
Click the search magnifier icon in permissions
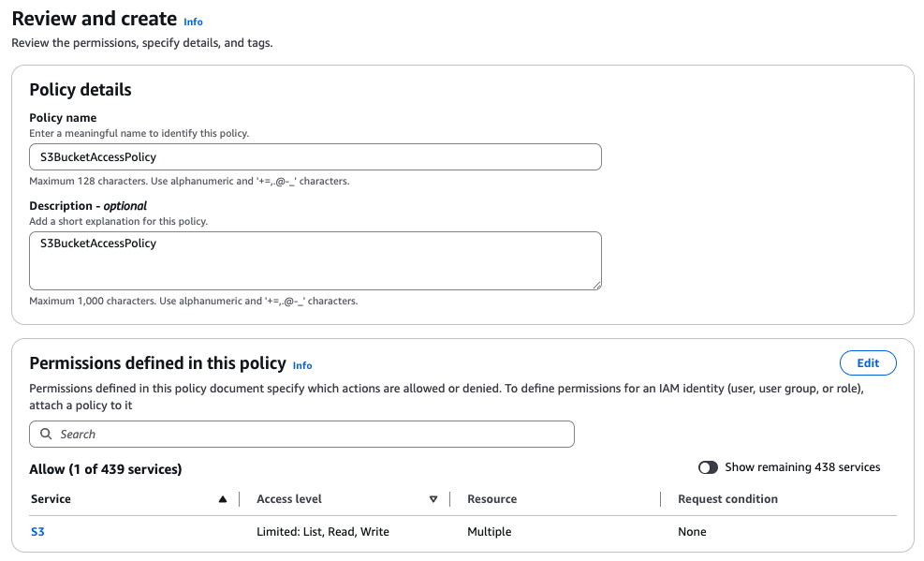coord(46,435)
